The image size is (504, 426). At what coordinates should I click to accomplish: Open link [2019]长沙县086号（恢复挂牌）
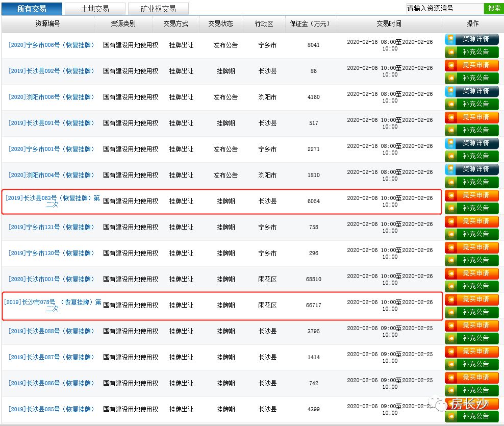coord(52,383)
